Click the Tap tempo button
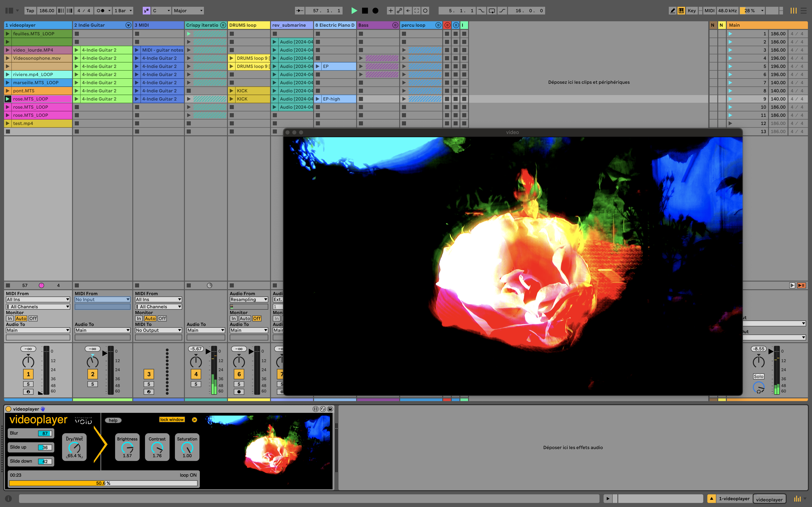Viewport: 812px width, 507px height. (x=30, y=11)
